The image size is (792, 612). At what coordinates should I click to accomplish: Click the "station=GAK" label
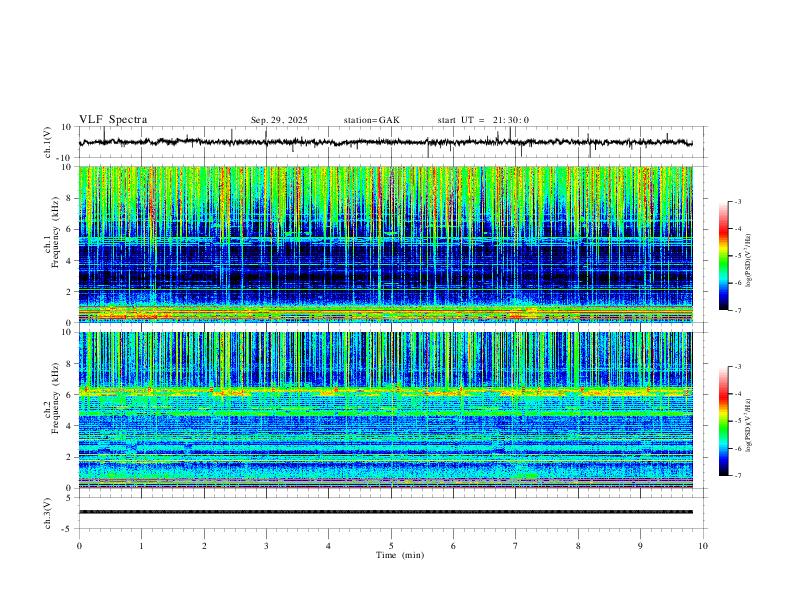(x=371, y=120)
